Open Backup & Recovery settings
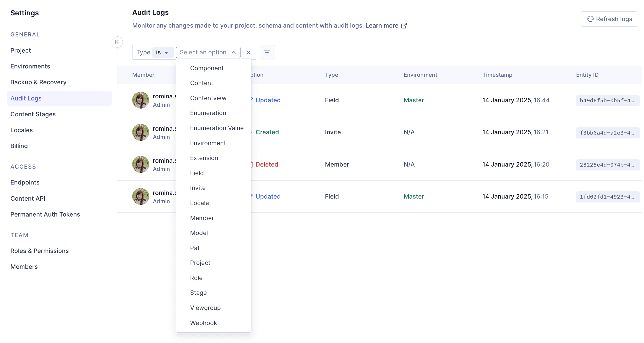 point(38,82)
